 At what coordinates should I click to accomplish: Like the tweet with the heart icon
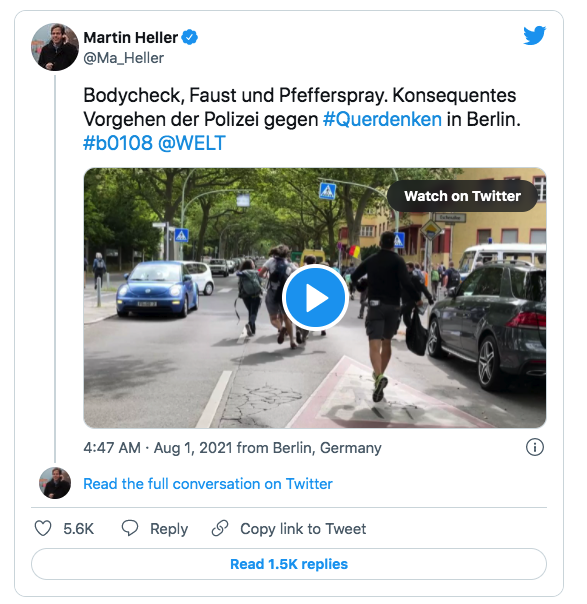coord(43,528)
